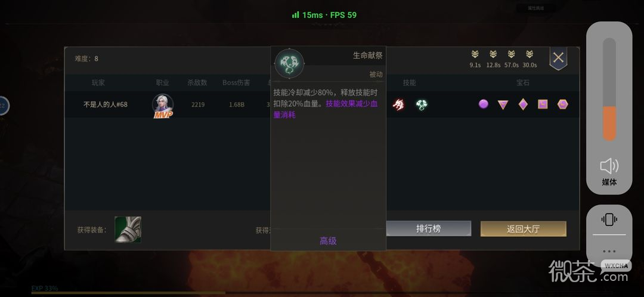The height and width of the screenshot is (297, 644).
Task: Select the green 生命献祭 skill icon in player row
Action: coord(422,105)
